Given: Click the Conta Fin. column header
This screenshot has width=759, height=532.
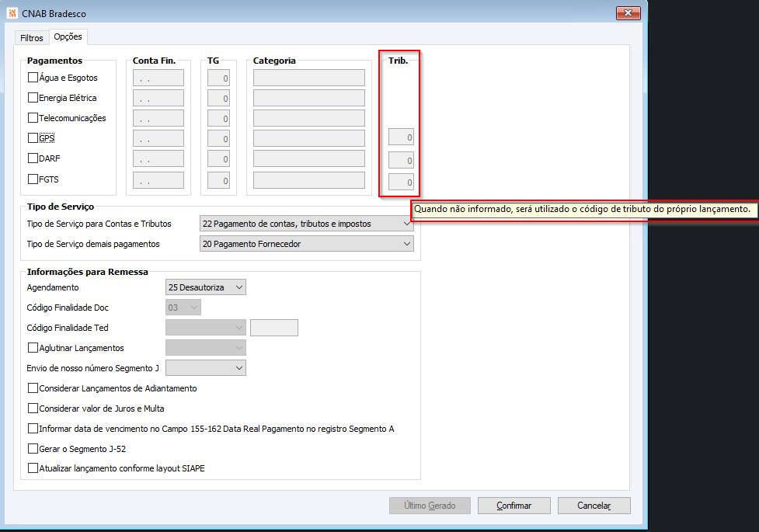Looking at the screenshot, I should (154, 61).
